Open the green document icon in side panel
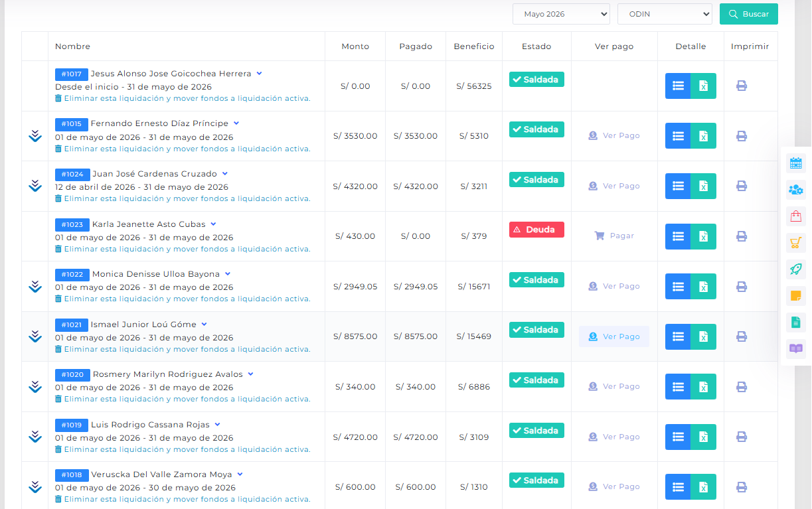The width and height of the screenshot is (812, 509). coord(795,323)
